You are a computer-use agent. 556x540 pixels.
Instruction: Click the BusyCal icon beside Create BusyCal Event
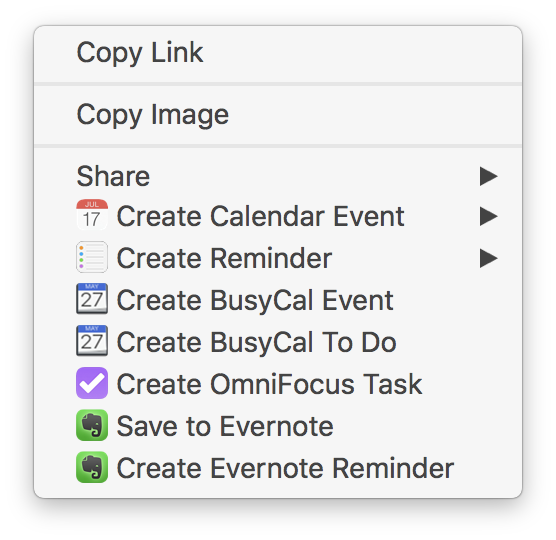pos(92,299)
